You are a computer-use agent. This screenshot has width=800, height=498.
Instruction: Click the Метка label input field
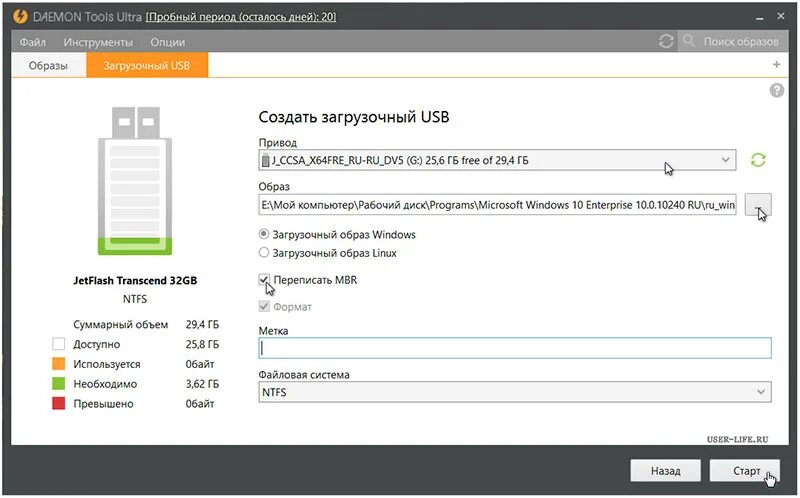point(515,348)
